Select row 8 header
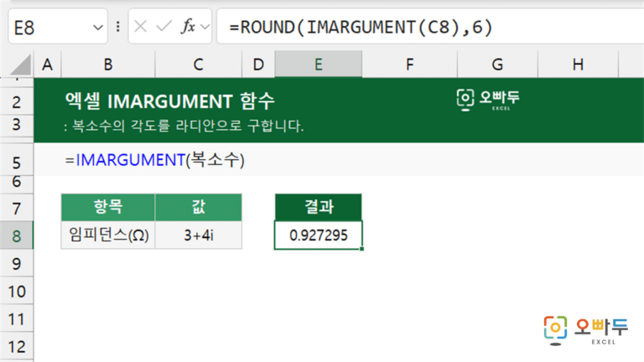Viewport: 644px width, 362px height. 17,236
